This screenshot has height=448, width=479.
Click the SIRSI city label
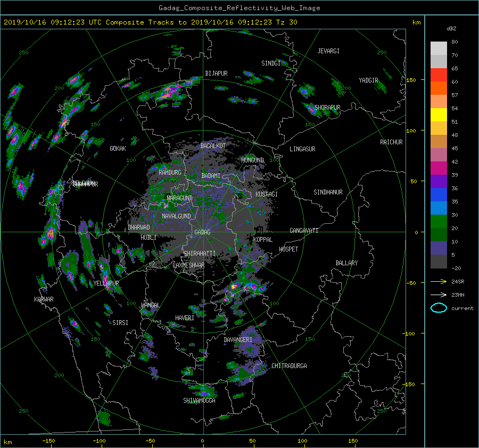point(120,323)
